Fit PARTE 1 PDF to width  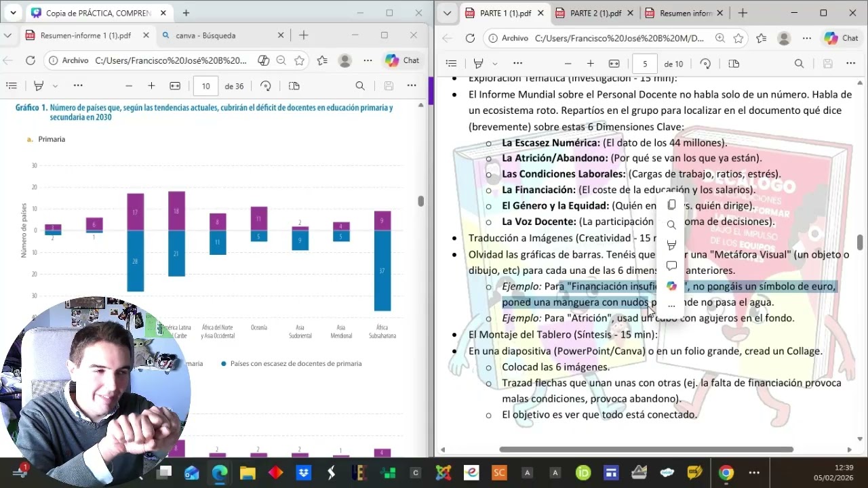[614, 64]
